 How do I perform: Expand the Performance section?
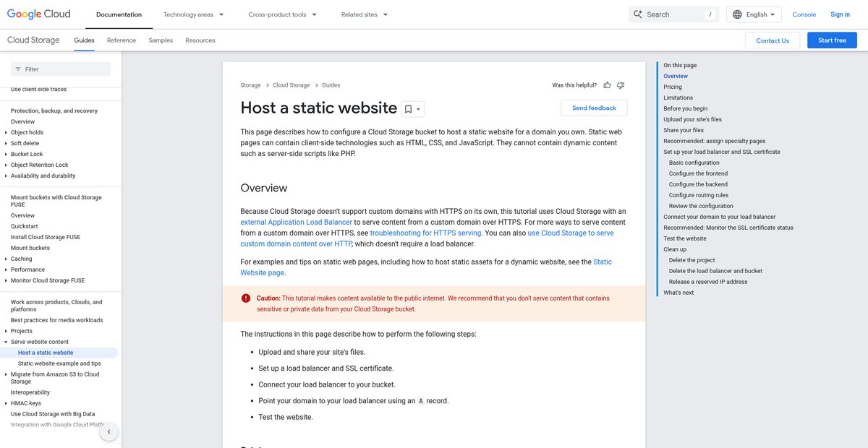click(7, 270)
